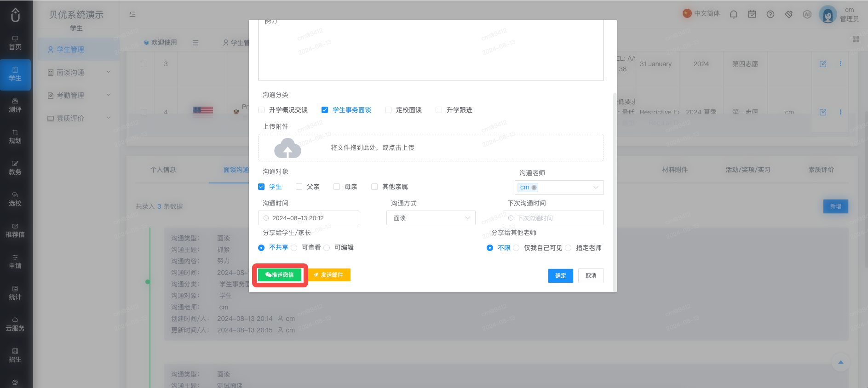Click the green 推送微信 button

[280, 275]
